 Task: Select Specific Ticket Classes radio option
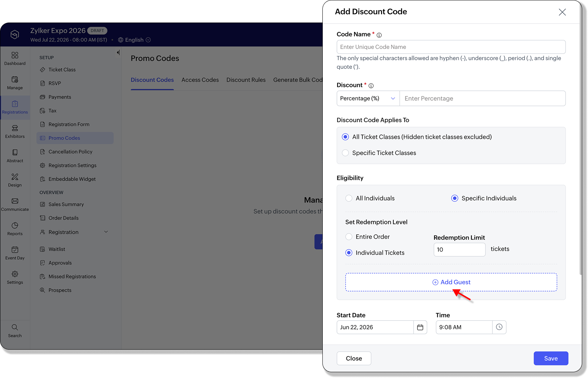[x=345, y=153]
